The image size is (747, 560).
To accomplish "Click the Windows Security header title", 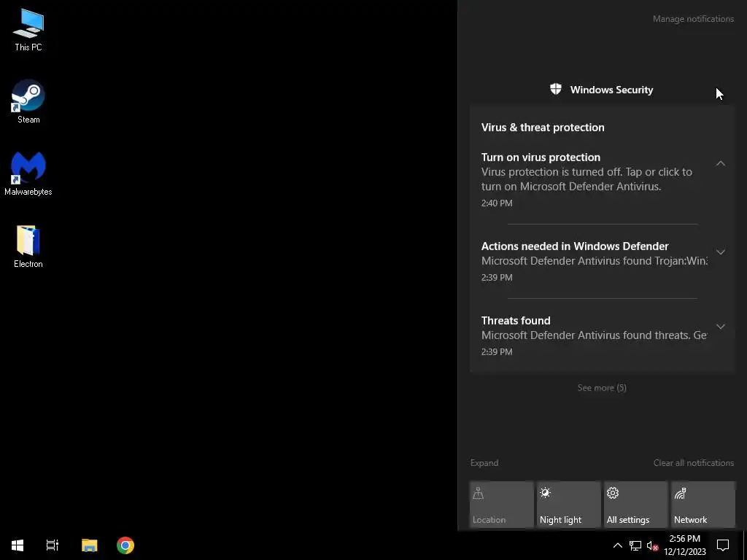I will tap(611, 90).
